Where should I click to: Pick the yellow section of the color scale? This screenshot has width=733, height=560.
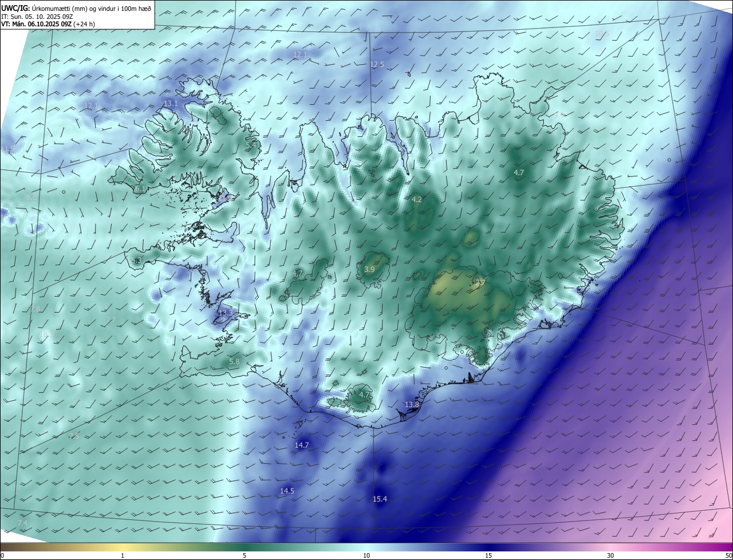(123, 547)
